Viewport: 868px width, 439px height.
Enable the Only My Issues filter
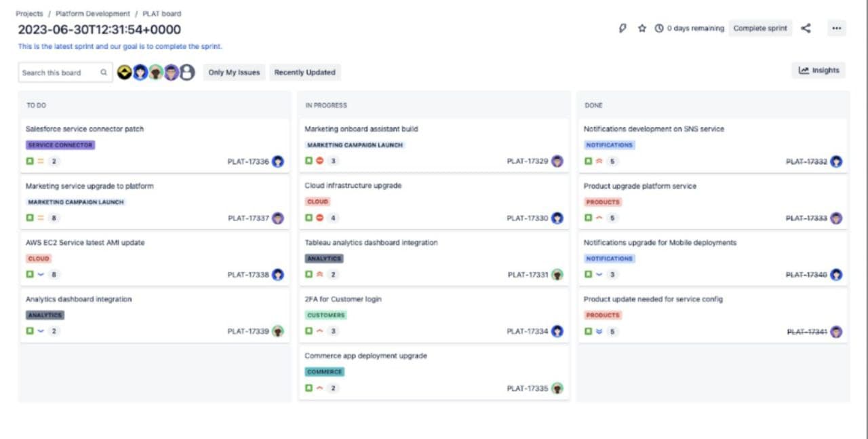pyautogui.click(x=233, y=73)
